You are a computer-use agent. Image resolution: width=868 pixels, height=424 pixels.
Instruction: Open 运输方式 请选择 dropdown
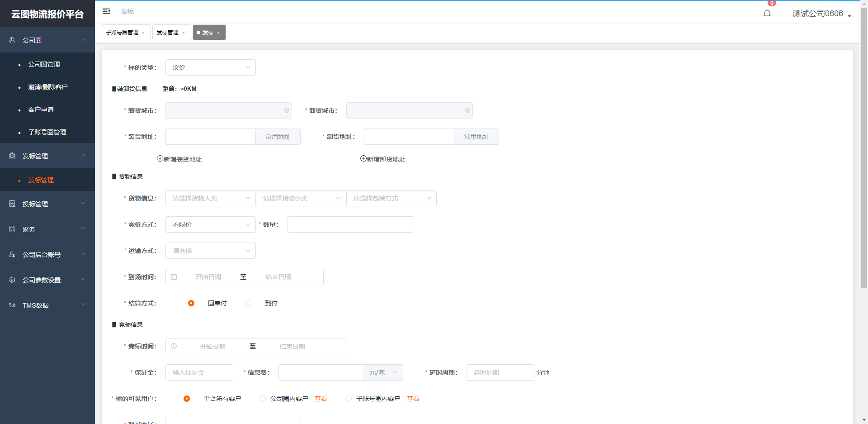click(x=211, y=251)
